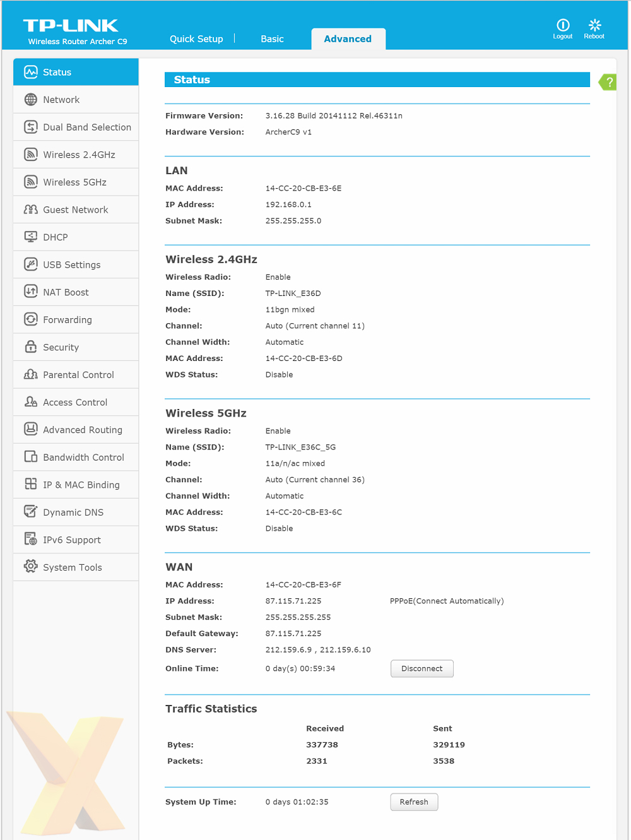The height and width of the screenshot is (840, 631).
Task: Click sent bytes value 329119
Action: [x=449, y=745]
